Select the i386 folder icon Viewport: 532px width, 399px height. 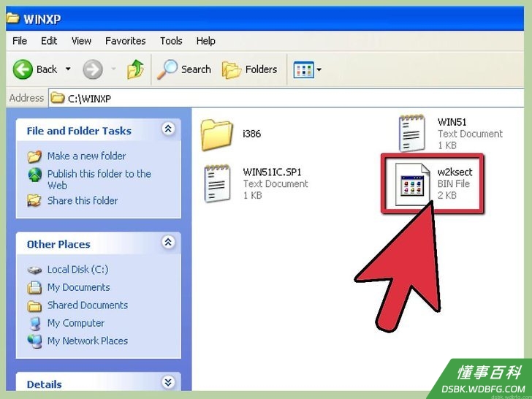[x=216, y=134]
